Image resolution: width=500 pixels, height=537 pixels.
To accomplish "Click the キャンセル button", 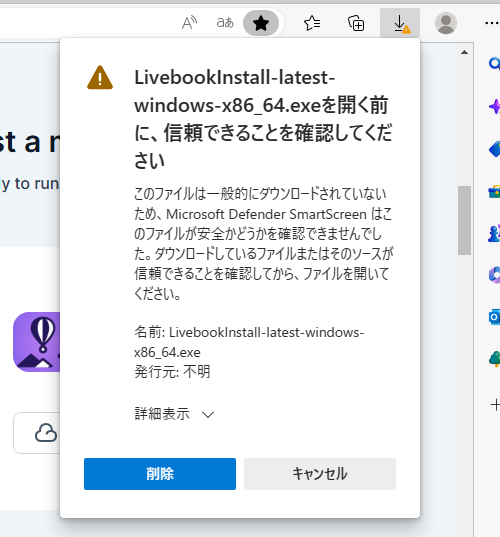I will (320, 474).
